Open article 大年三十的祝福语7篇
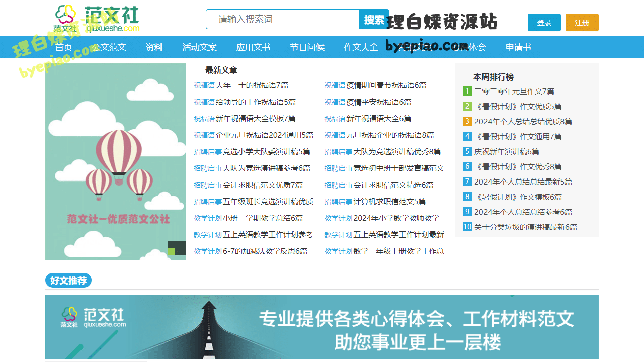The height and width of the screenshot is (362, 644). click(x=254, y=85)
